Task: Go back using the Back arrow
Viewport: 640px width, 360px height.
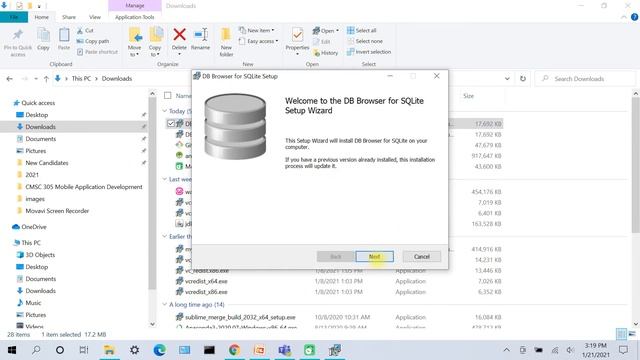Action: coord(9,79)
